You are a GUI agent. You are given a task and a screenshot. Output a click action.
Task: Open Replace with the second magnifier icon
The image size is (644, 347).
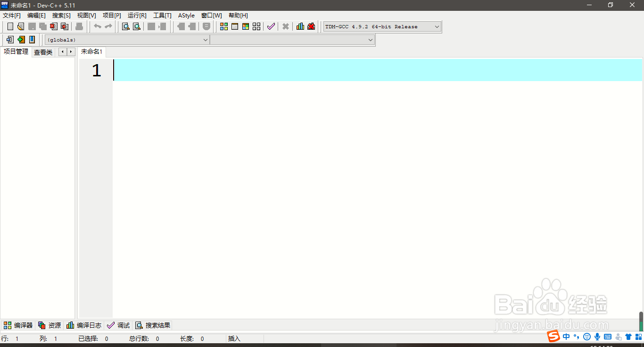137,26
